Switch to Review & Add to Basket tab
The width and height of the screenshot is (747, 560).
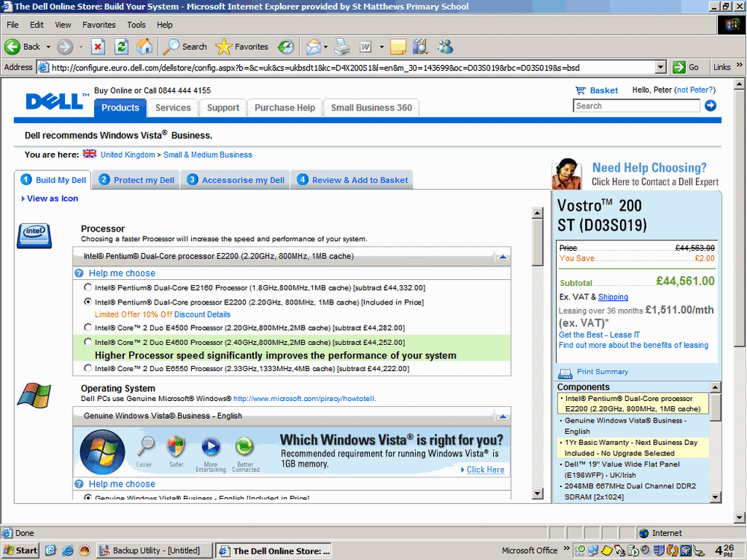point(352,180)
